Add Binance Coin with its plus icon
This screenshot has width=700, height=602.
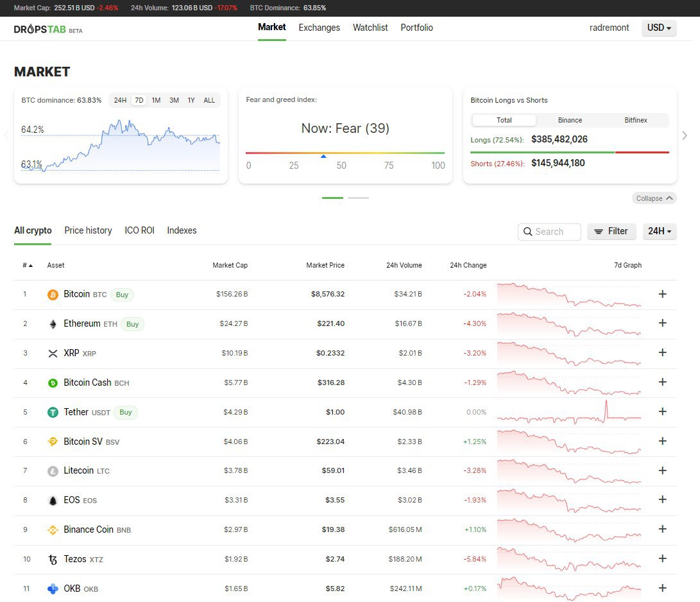pyautogui.click(x=663, y=529)
